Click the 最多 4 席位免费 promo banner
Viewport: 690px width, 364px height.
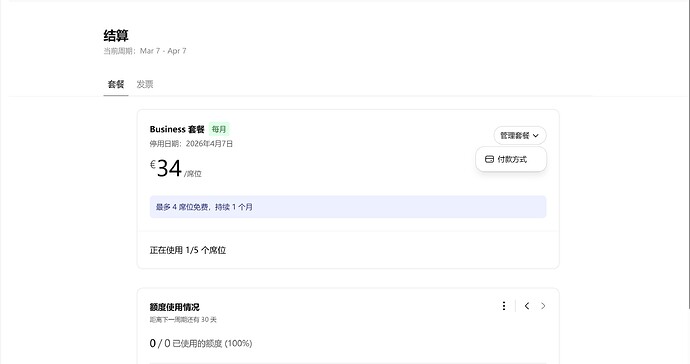click(348, 207)
